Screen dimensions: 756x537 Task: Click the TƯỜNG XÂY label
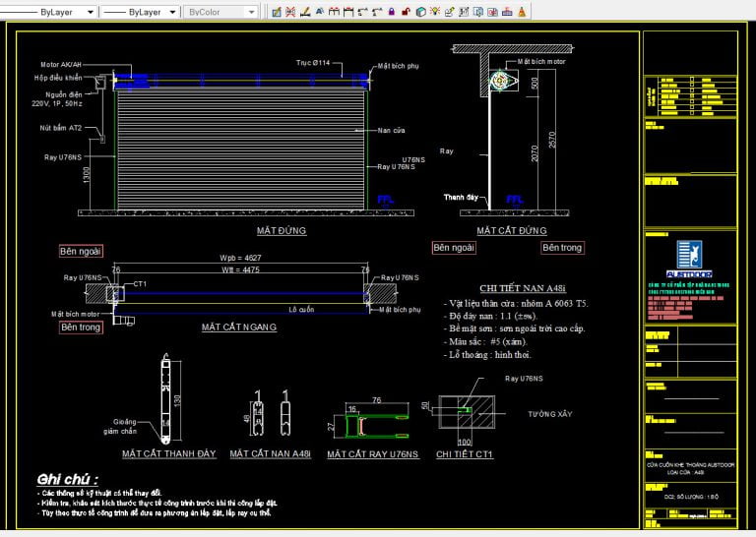coord(550,414)
